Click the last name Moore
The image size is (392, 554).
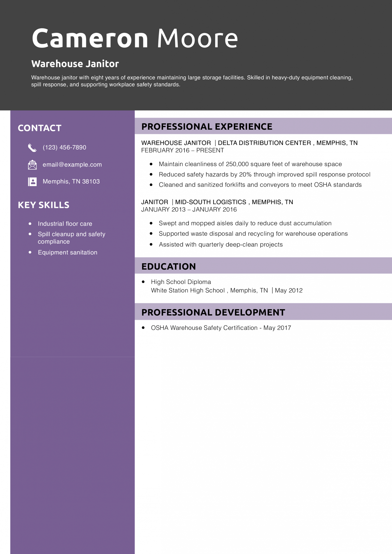click(197, 39)
